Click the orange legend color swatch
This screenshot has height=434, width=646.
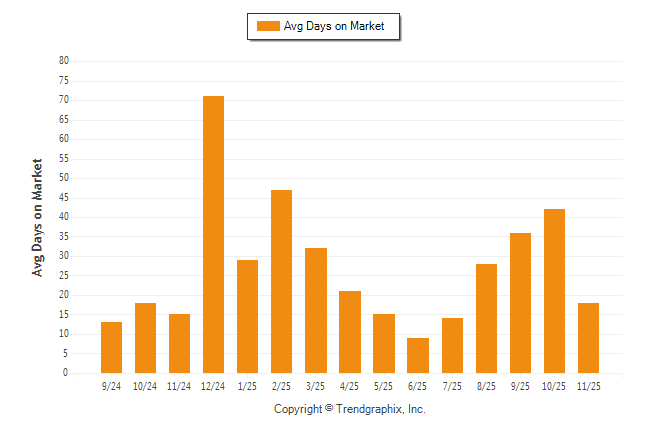[x=268, y=26]
